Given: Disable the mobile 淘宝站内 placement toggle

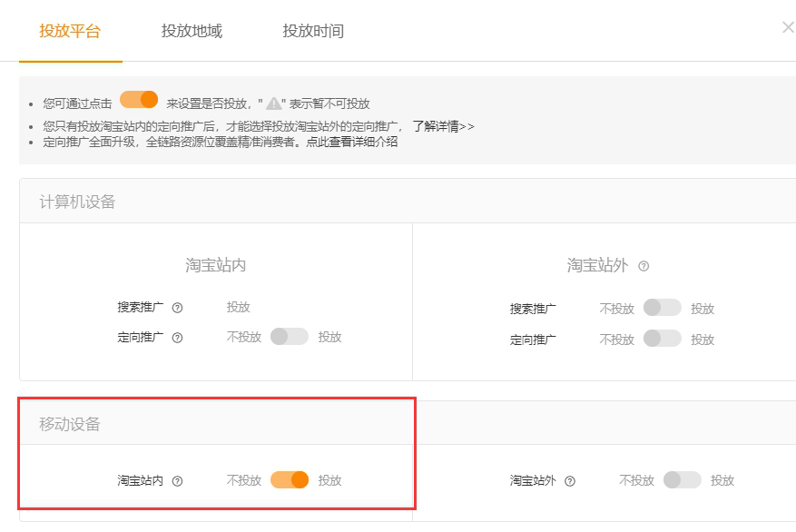Looking at the screenshot, I should point(290,480).
